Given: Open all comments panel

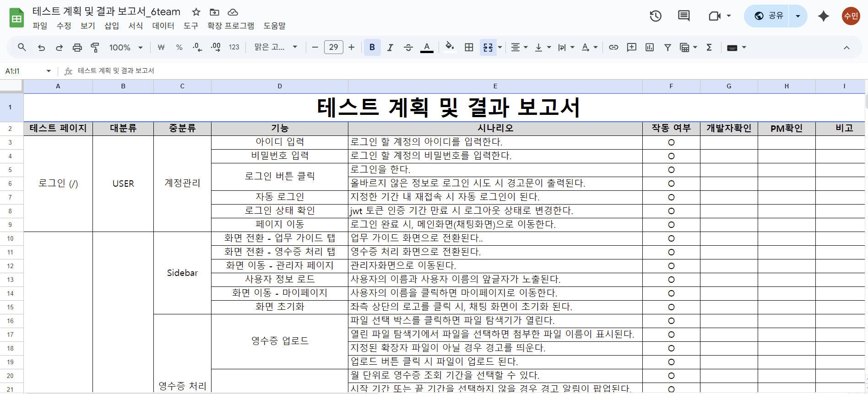Looking at the screenshot, I should (684, 16).
